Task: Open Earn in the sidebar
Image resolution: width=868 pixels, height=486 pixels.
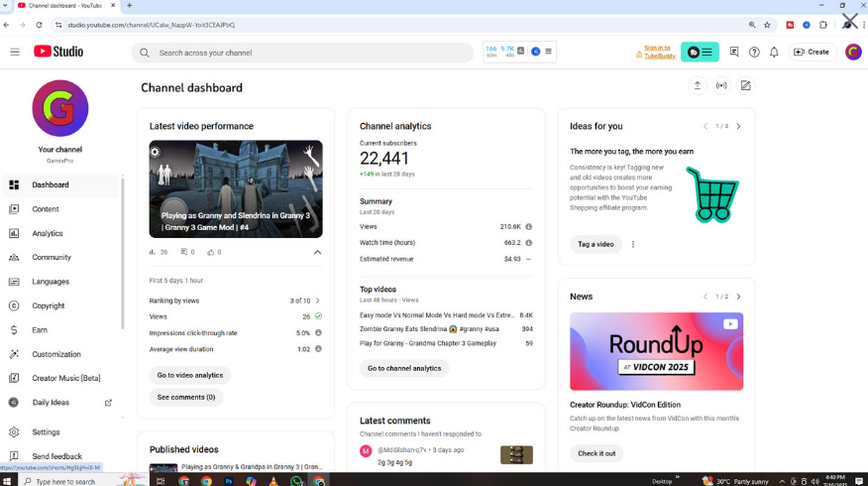Action: 39,330
